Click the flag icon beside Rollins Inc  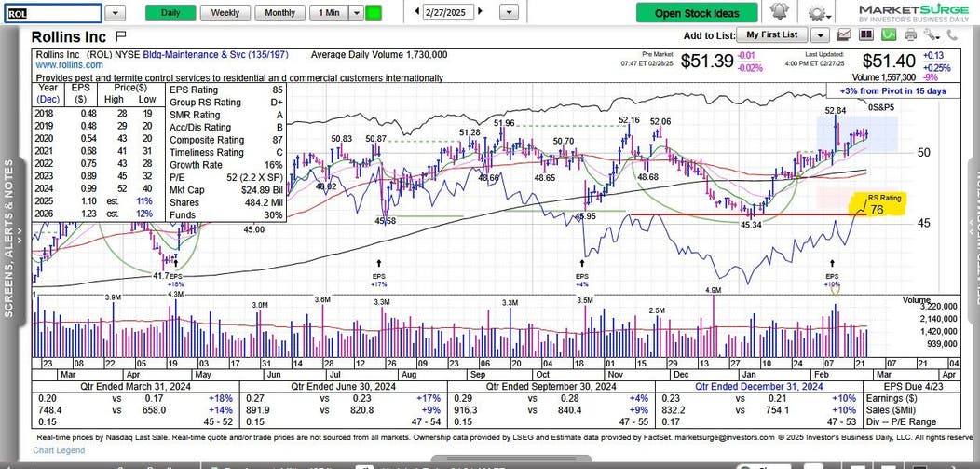pos(120,36)
